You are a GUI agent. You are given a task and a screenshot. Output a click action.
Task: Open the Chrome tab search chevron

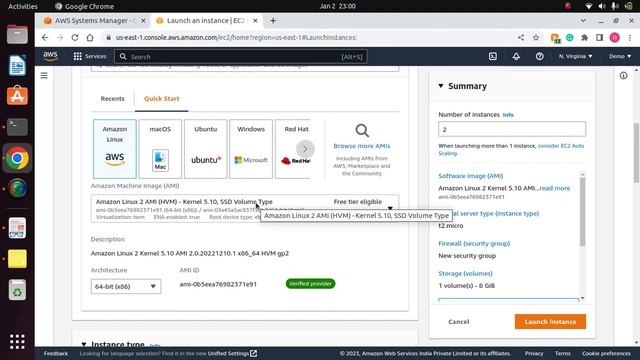click(583, 20)
